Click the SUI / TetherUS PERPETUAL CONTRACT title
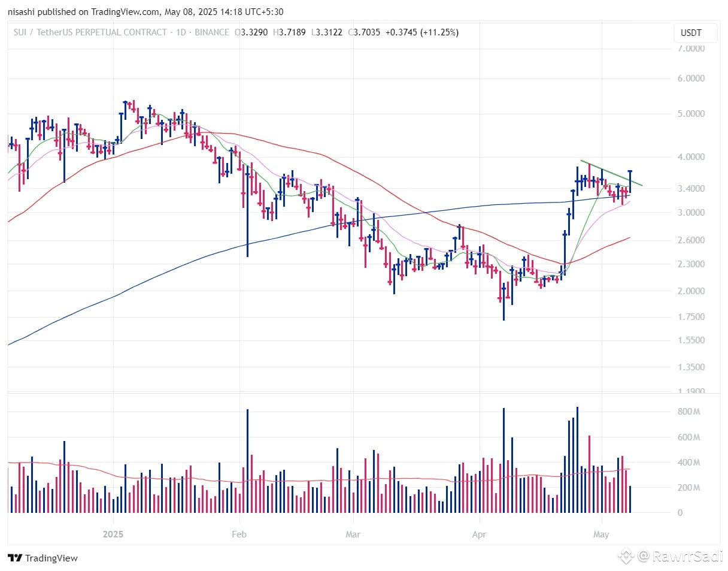The height and width of the screenshot is (571, 728). (x=90, y=32)
